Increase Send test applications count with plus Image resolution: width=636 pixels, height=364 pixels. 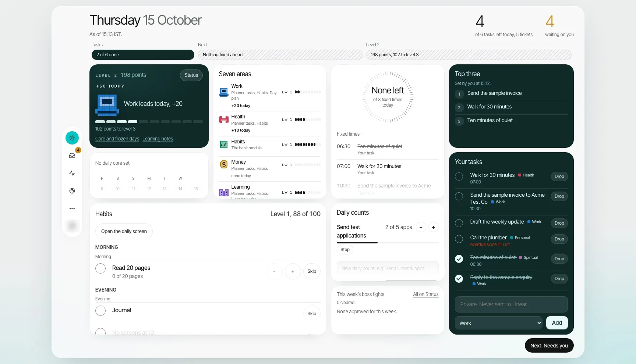point(434,227)
